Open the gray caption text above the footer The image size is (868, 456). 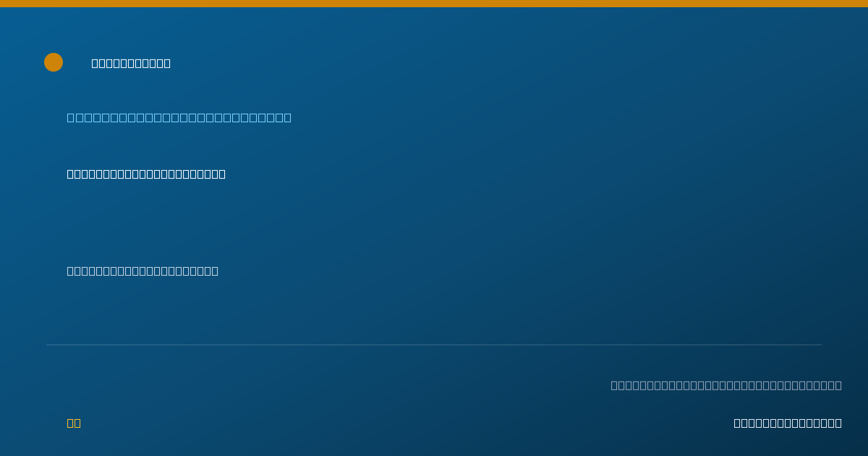726,385
